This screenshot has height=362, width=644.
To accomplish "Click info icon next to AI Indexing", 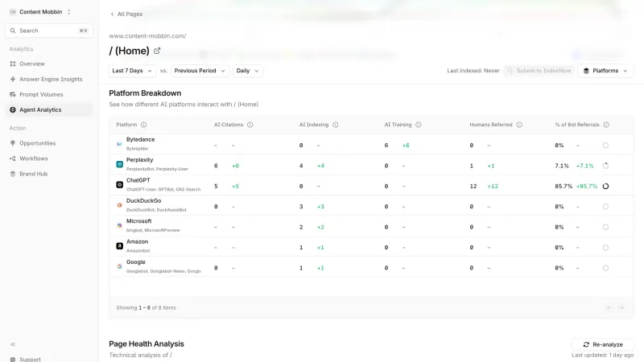I will pyautogui.click(x=336, y=125).
